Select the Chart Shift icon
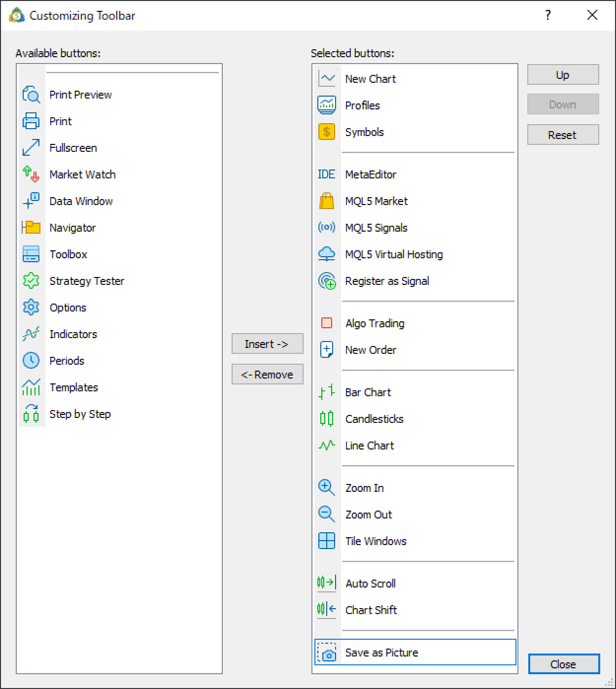Screen dimensions: 616x689 327,610
